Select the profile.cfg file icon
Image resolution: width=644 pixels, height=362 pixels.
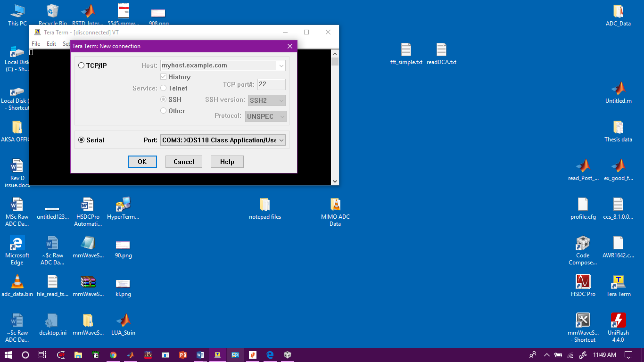pyautogui.click(x=583, y=208)
